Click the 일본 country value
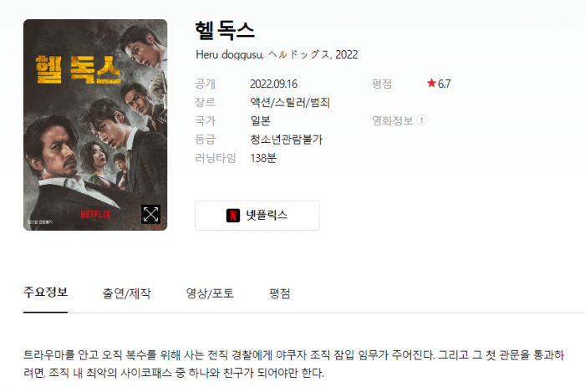The image size is (585, 392). tap(261, 121)
